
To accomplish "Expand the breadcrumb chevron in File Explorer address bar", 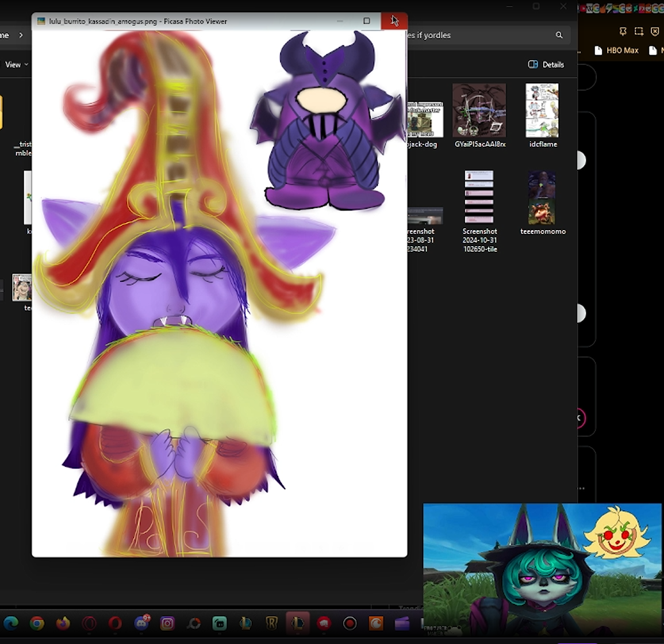I will click(21, 35).
